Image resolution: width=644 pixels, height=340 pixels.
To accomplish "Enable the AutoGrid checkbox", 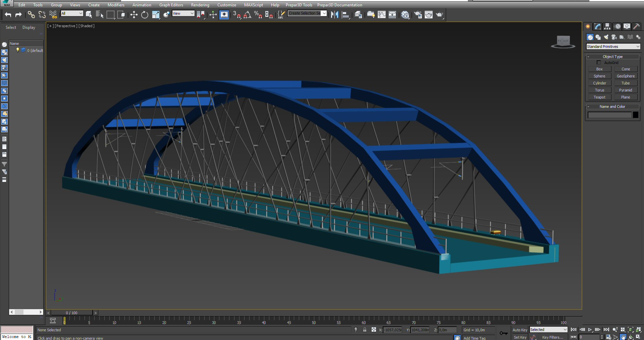I will (599, 63).
